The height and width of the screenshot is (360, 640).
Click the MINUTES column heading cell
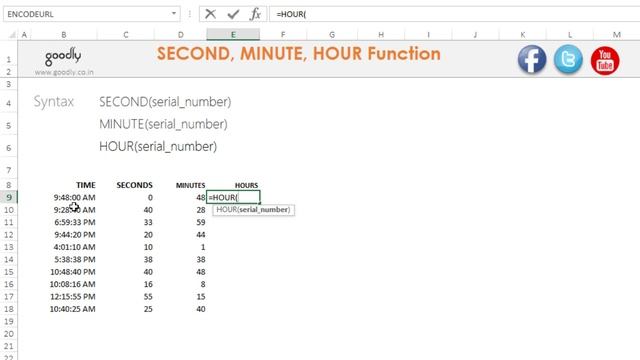pyautogui.click(x=180, y=185)
